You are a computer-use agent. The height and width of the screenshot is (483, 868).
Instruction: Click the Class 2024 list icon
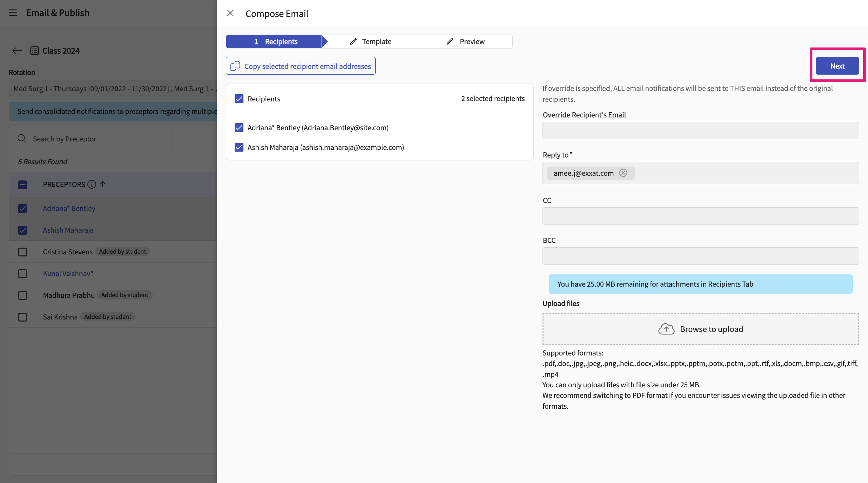[35, 51]
